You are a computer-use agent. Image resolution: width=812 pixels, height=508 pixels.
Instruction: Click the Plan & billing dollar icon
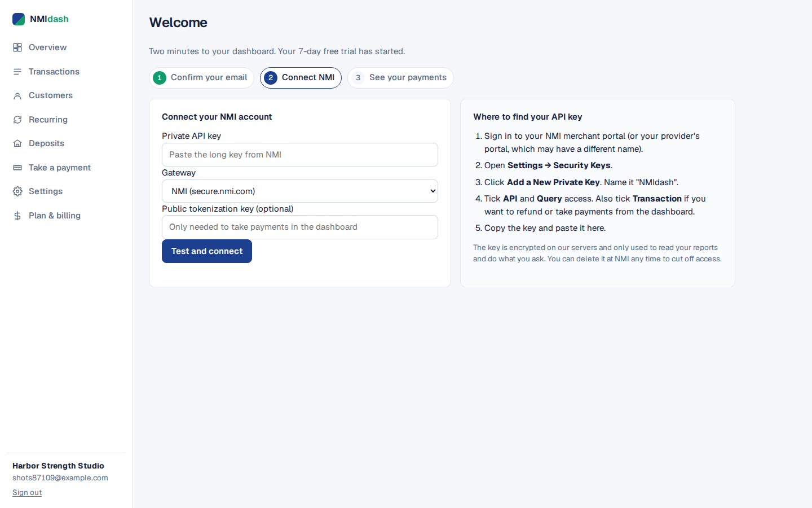point(17,216)
